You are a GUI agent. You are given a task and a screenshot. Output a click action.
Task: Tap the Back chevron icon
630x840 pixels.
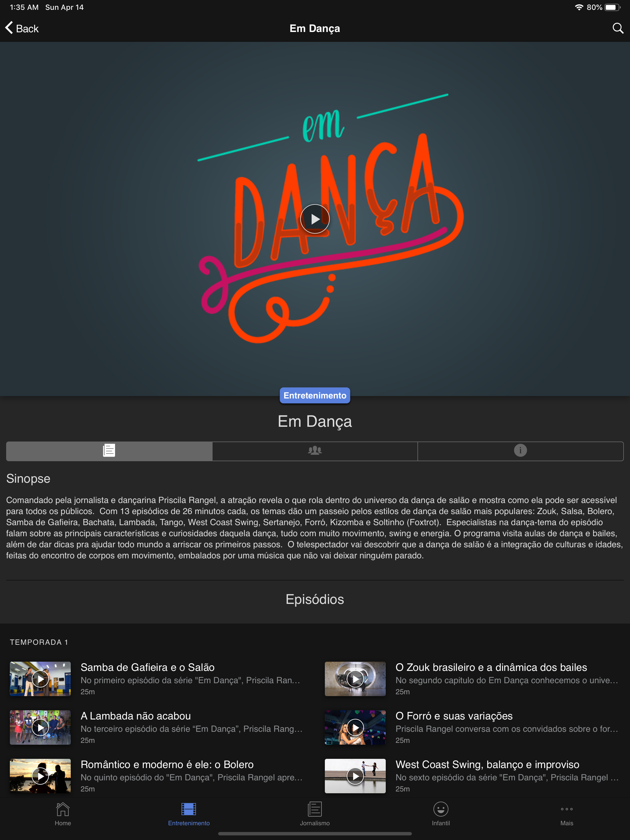click(9, 28)
